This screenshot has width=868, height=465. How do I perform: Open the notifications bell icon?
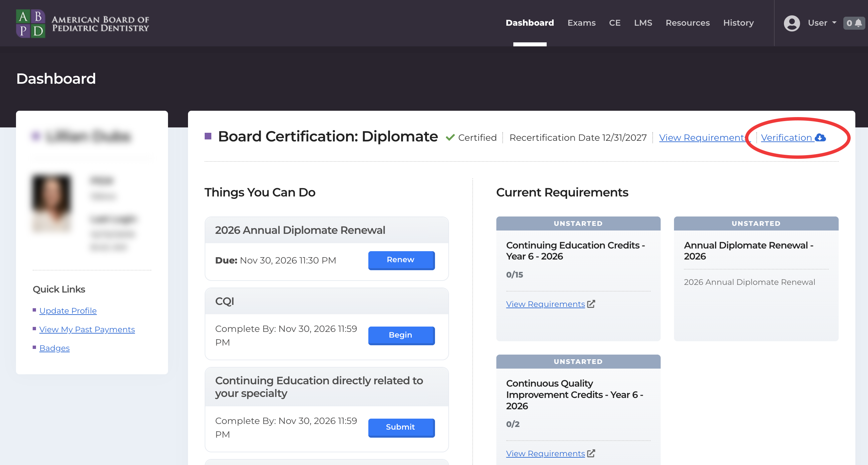858,23
